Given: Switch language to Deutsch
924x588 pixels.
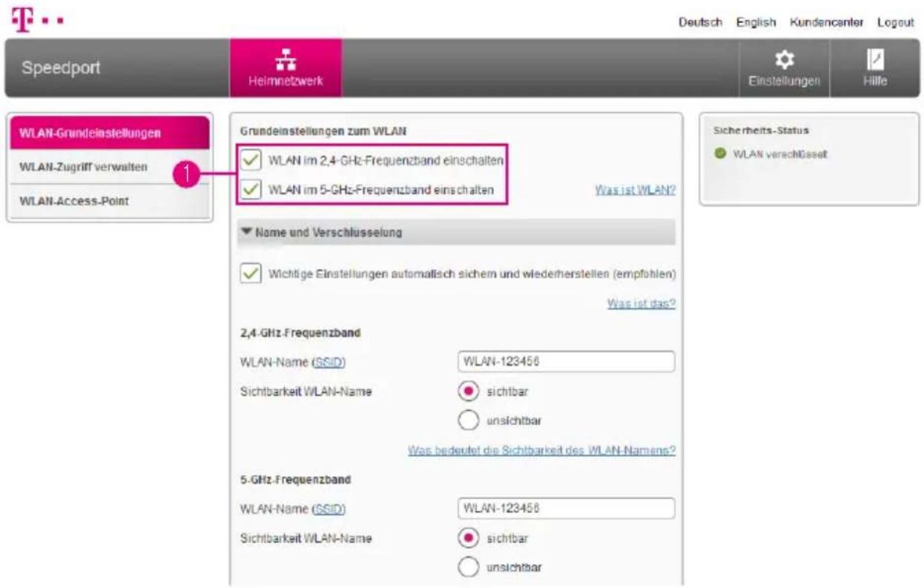Looking at the screenshot, I should pyautogui.click(x=700, y=22).
